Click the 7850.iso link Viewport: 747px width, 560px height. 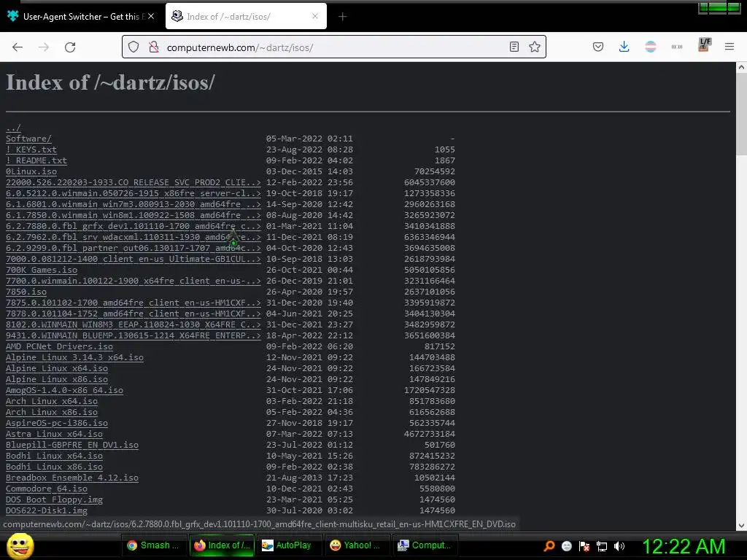pyautogui.click(x=26, y=292)
